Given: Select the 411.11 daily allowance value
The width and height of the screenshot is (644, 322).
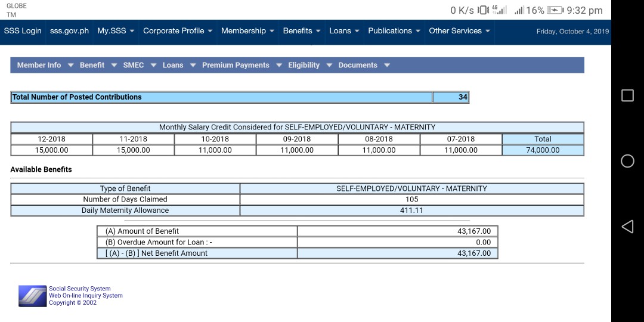Looking at the screenshot, I should pyautogui.click(x=411, y=210).
